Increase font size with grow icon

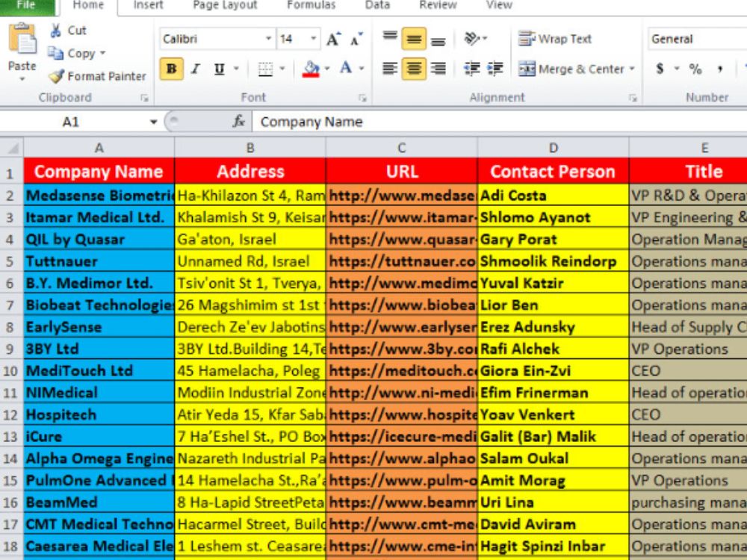pyautogui.click(x=333, y=39)
